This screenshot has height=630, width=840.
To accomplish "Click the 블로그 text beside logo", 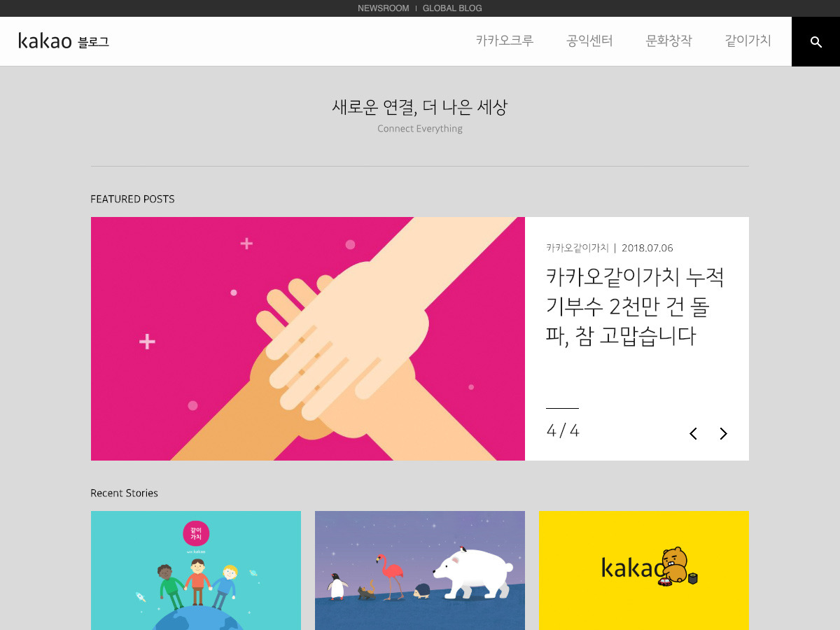I will pyautogui.click(x=94, y=42).
